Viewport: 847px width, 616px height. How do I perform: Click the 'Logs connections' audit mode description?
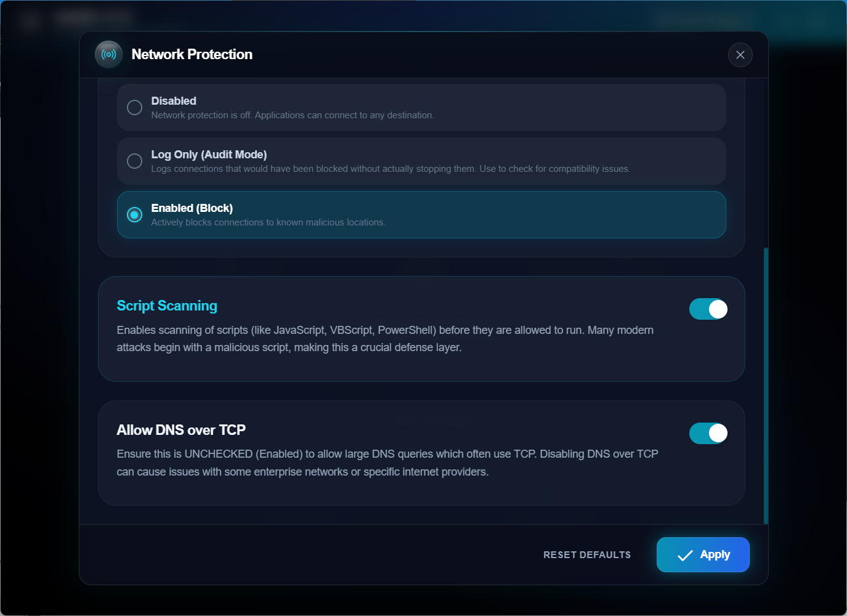point(391,169)
